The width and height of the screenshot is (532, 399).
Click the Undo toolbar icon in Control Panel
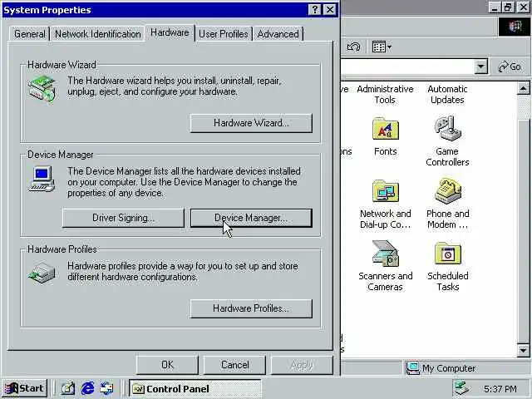[353, 47]
